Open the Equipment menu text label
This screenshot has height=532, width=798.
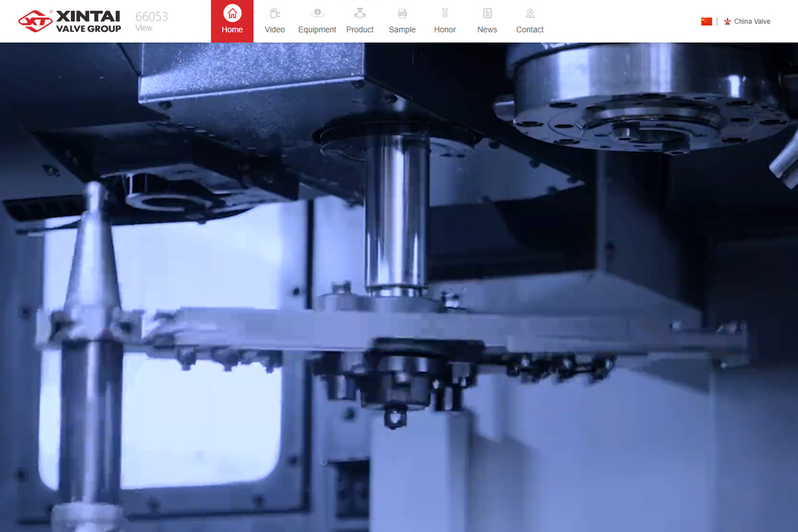[x=317, y=30]
